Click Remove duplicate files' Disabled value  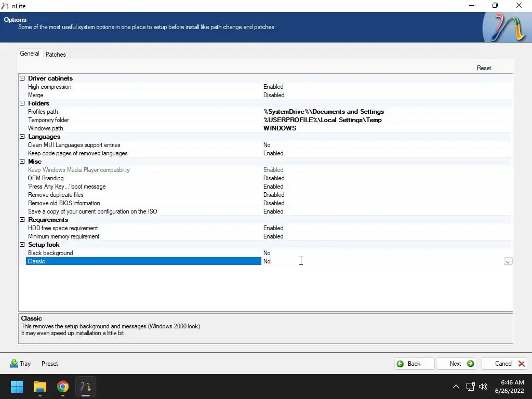pyautogui.click(x=274, y=195)
